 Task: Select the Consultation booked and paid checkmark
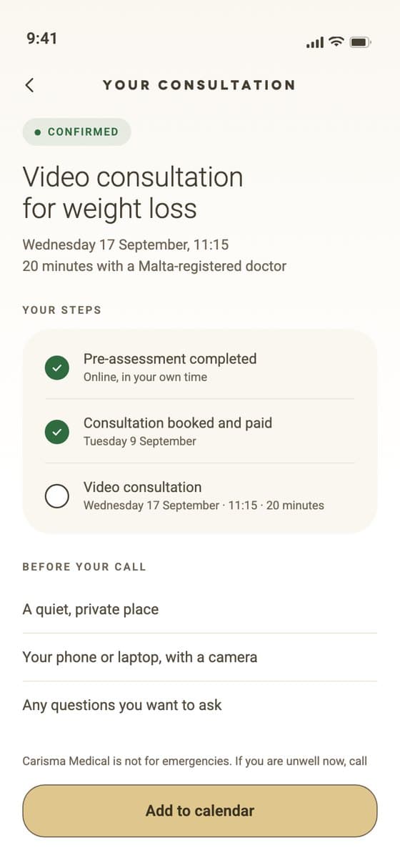coord(57,432)
